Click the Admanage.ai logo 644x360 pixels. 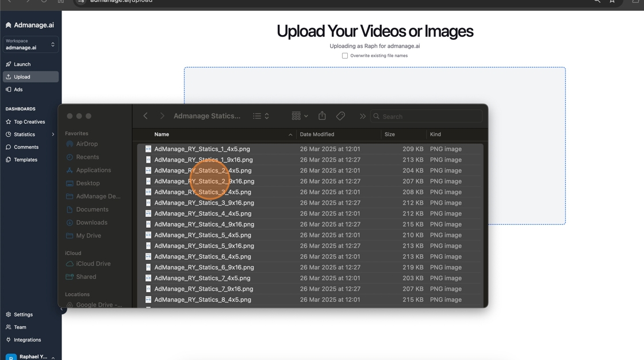click(x=29, y=25)
